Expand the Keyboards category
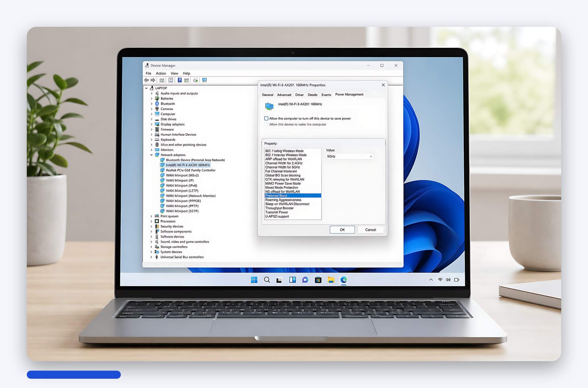This screenshot has width=588, height=388. coord(152,140)
